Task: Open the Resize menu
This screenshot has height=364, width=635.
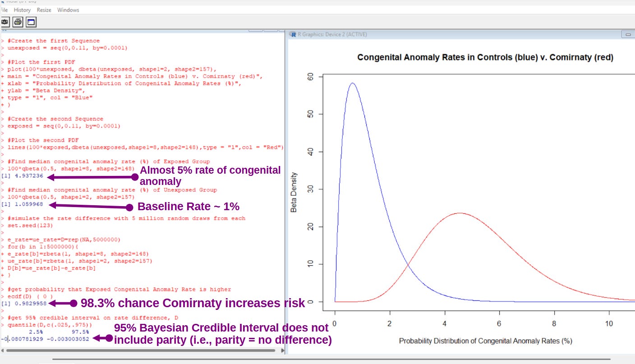Action: click(44, 10)
